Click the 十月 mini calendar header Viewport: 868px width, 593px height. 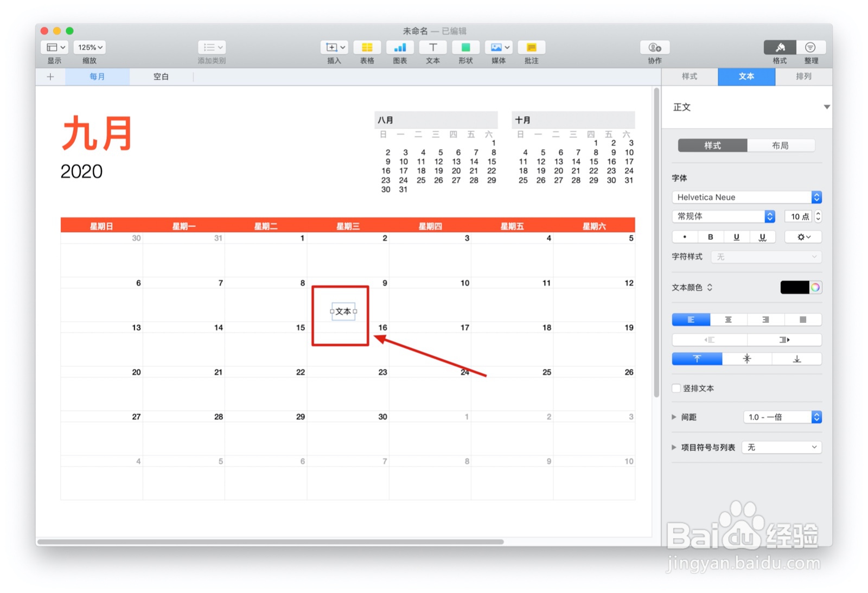coord(573,120)
